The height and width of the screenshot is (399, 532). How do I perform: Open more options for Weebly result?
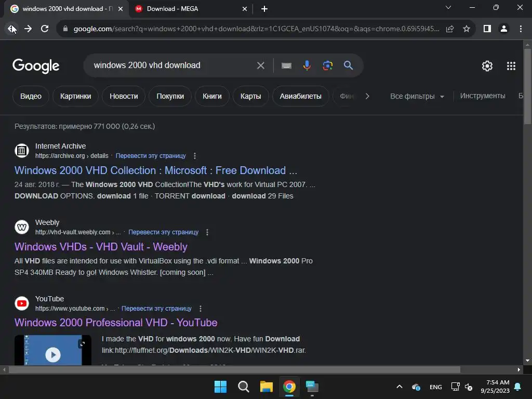tap(207, 232)
